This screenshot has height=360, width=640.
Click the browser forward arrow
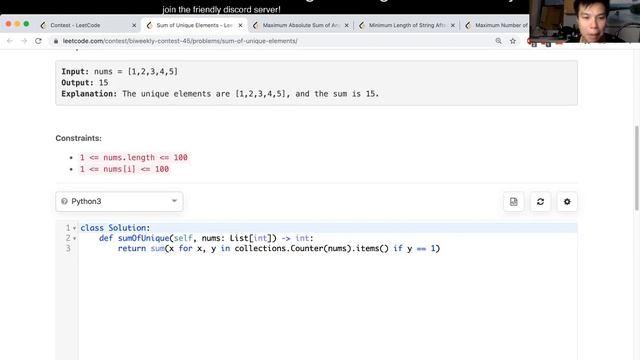(x=24, y=41)
